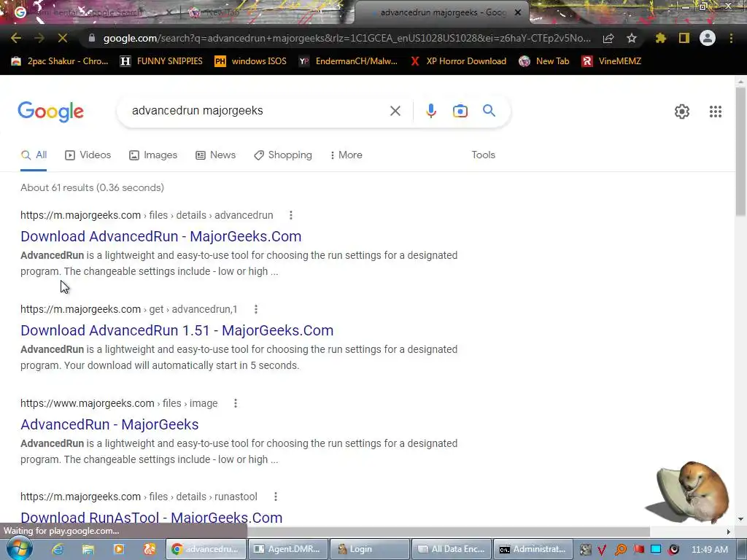Click the red flag tray icon
This screenshot has height=560, width=747.
639,550
